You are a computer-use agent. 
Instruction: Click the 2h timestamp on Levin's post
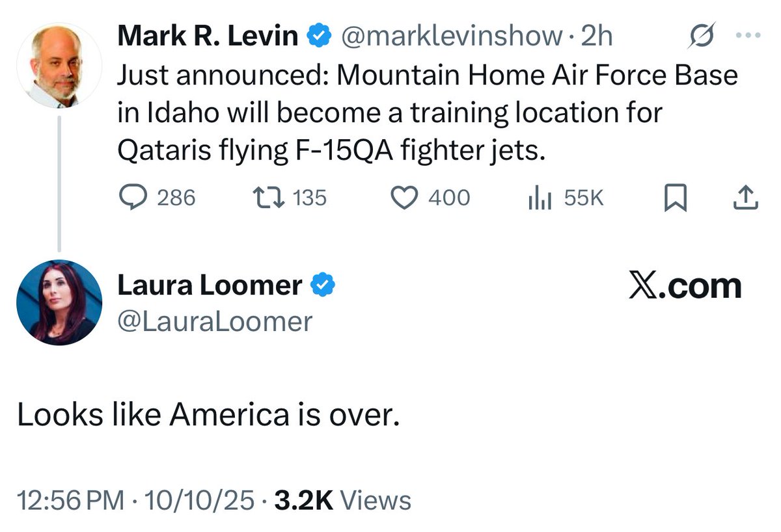pyautogui.click(x=597, y=37)
